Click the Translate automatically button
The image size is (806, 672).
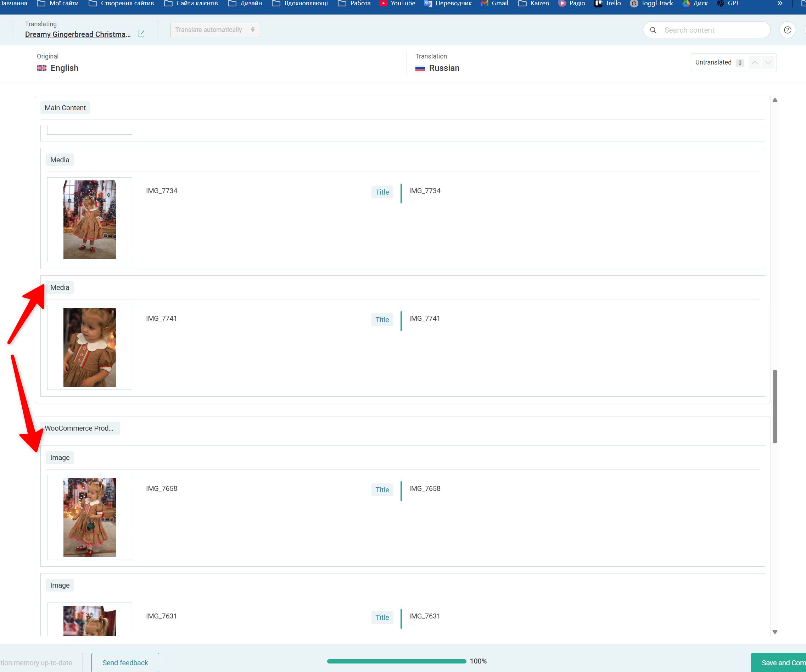click(x=215, y=30)
